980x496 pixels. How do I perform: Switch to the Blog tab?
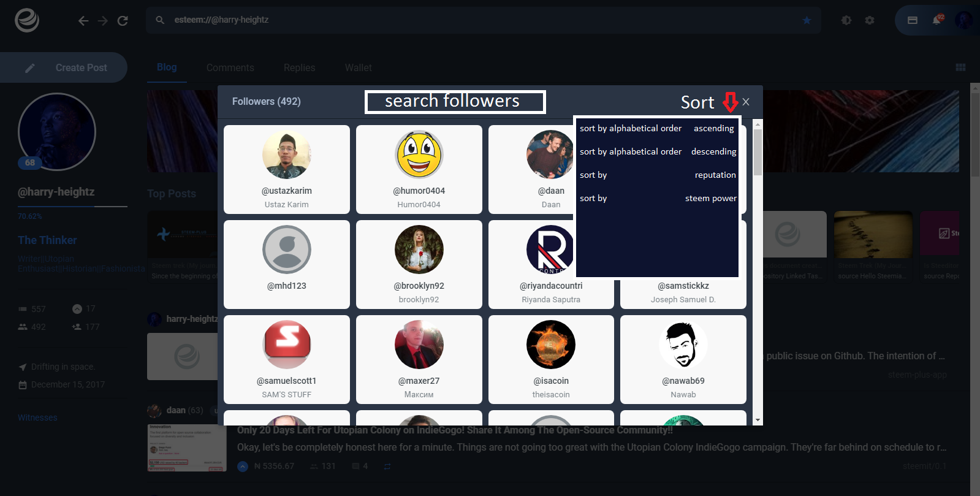(167, 67)
